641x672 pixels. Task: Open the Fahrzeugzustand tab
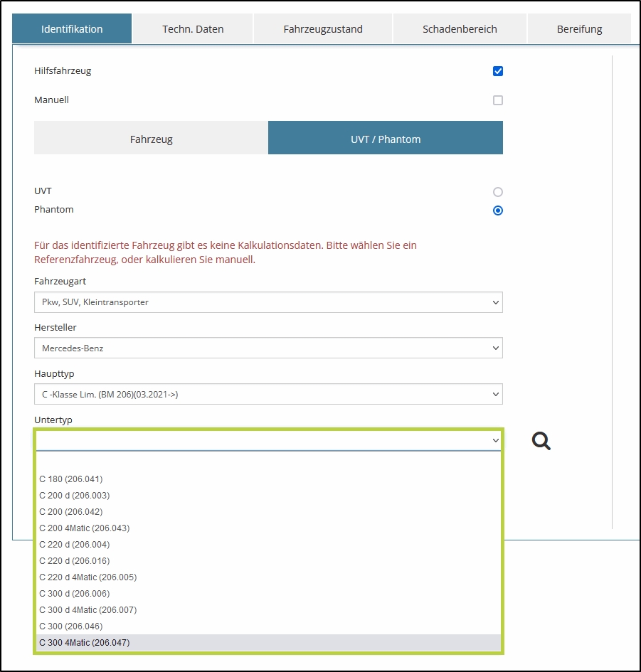323,29
